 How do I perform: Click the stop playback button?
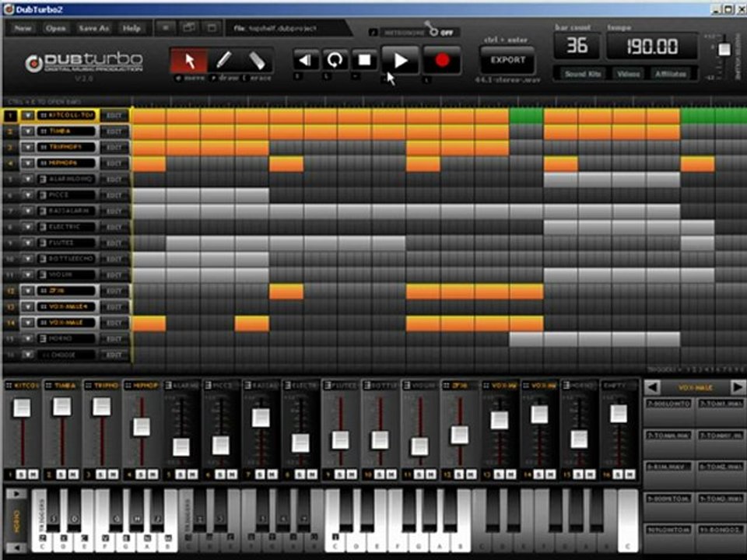point(364,61)
